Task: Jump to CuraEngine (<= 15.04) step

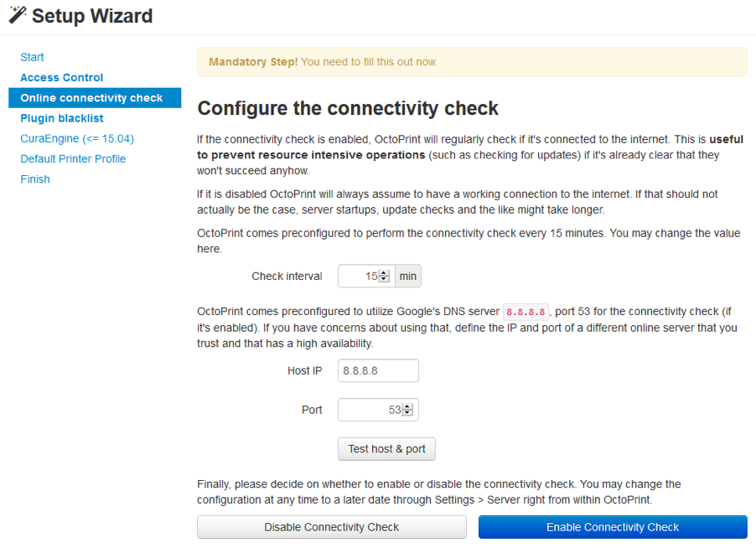Action: click(x=77, y=138)
